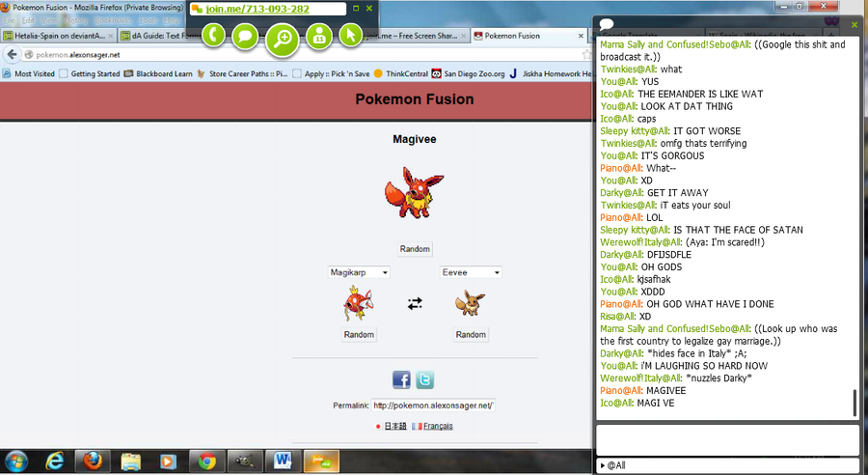Click the chat message 'IS THAT THE FACE OF SATAN'
Image resolution: width=868 pixels, height=475 pixels.
pyautogui.click(x=738, y=230)
